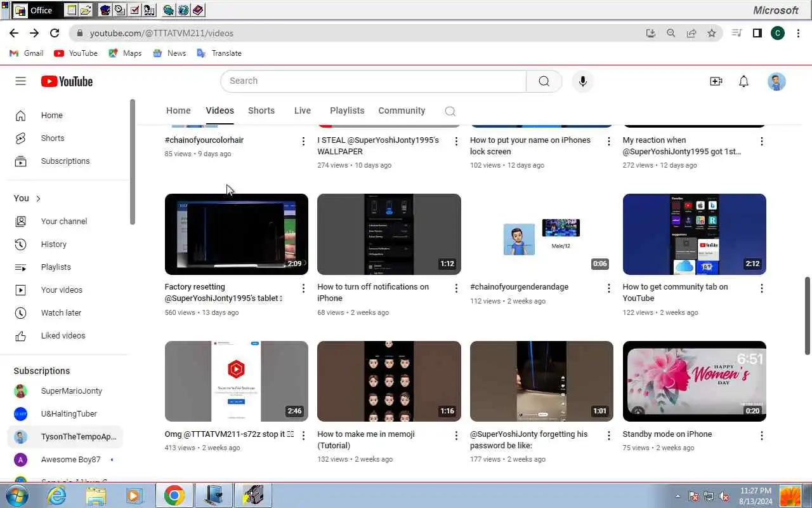The image size is (812, 508).
Task: Go back with browser back arrow
Action: pyautogui.click(x=14, y=33)
